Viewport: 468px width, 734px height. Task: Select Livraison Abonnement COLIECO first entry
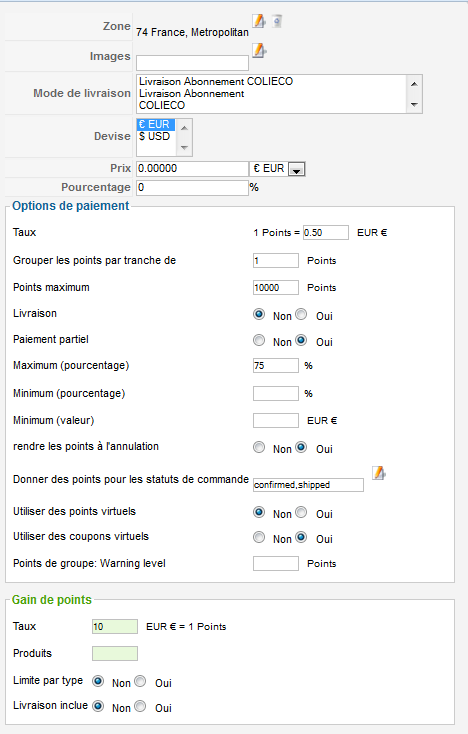pyautogui.click(x=216, y=81)
